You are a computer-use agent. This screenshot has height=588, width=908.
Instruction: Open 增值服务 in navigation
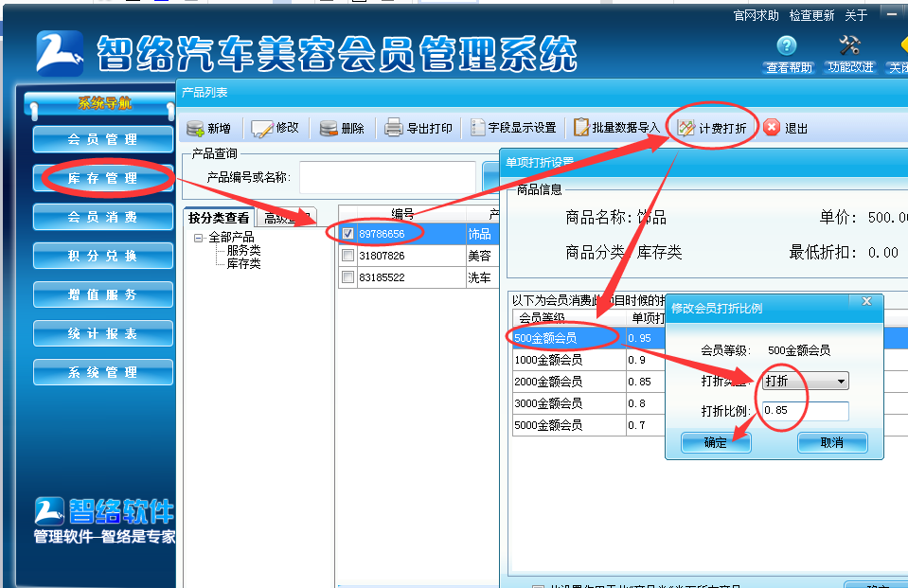pyautogui.click(x=103, y=294)
